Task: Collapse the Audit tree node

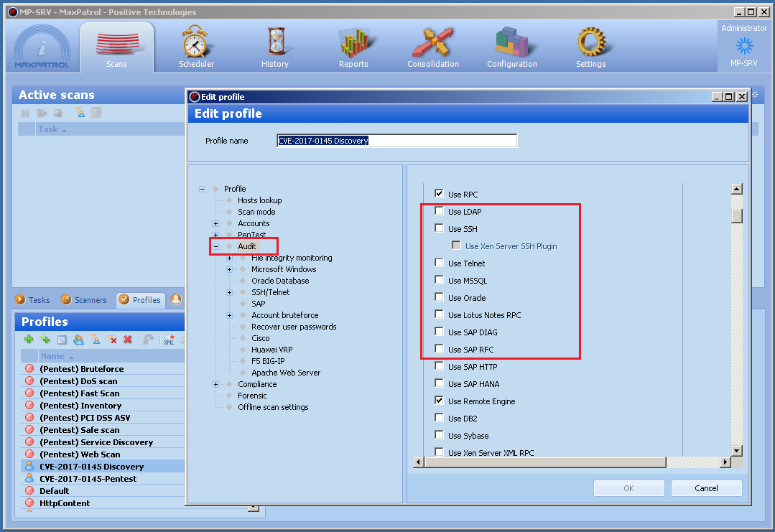Action: click(215, 246)
